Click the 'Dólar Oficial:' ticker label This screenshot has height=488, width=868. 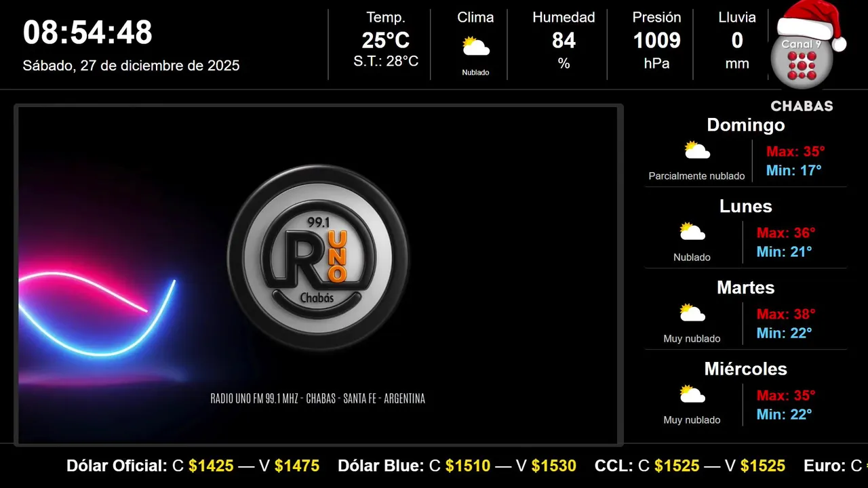[117, 466]
